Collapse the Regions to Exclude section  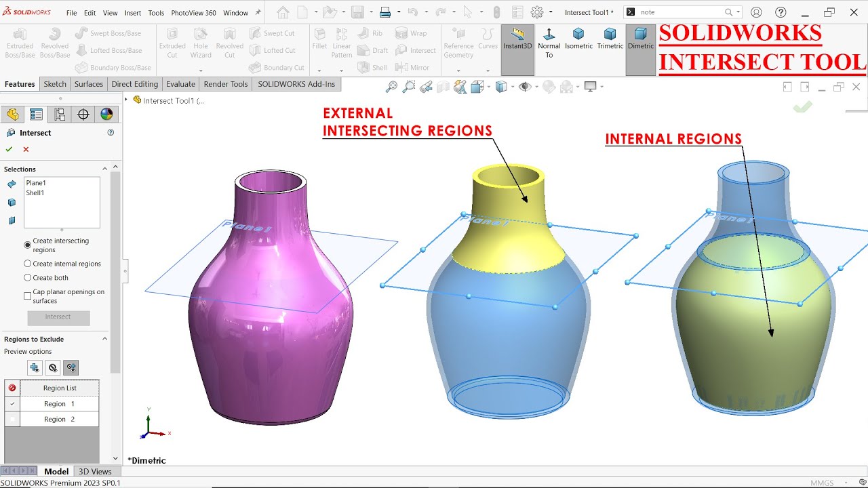(x=104, y=339)
